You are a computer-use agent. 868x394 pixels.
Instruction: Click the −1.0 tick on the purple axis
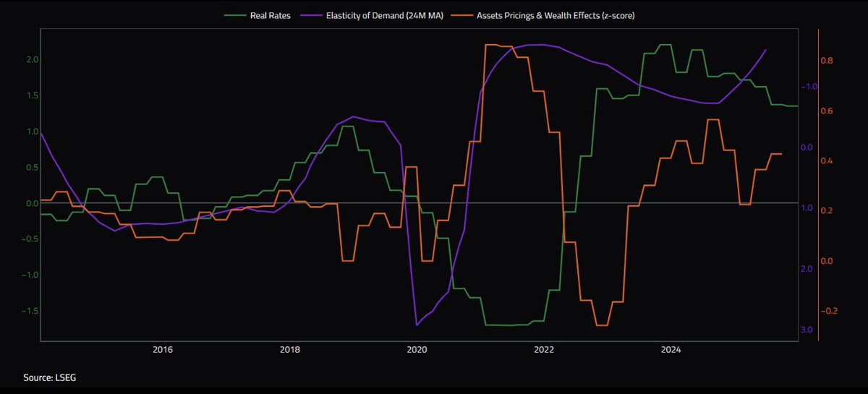tap(808, 87)
